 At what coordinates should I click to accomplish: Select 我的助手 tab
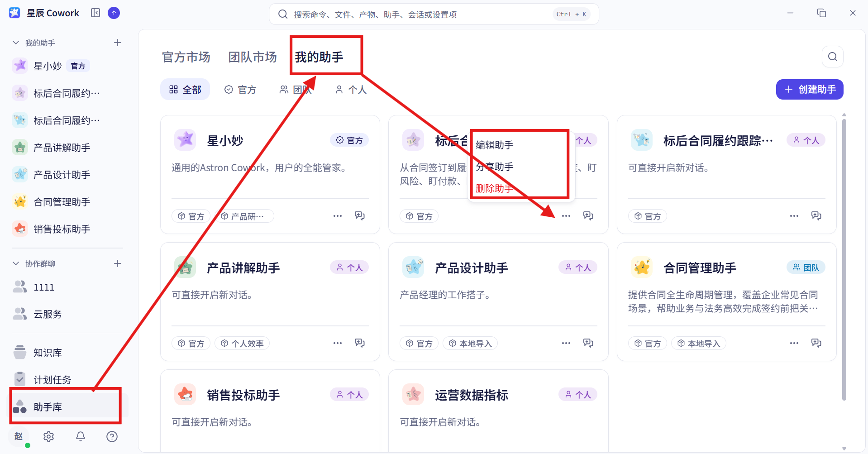click(x=319, y=57)
